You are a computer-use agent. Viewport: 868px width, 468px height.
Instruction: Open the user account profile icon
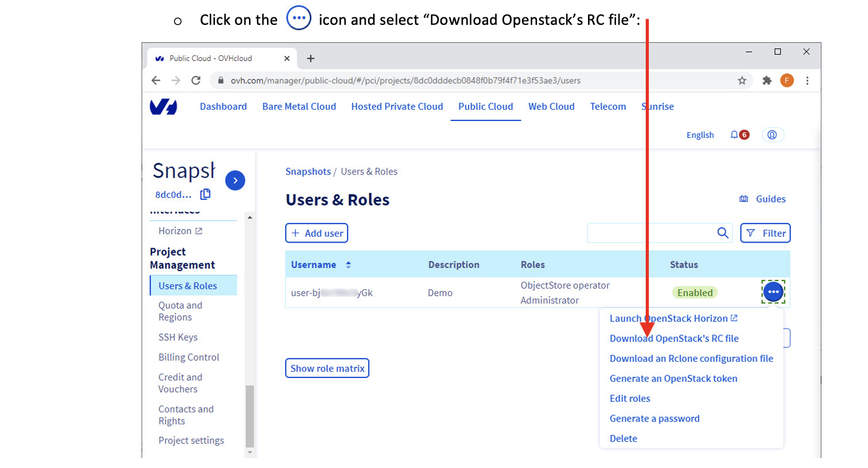point(772,135)
